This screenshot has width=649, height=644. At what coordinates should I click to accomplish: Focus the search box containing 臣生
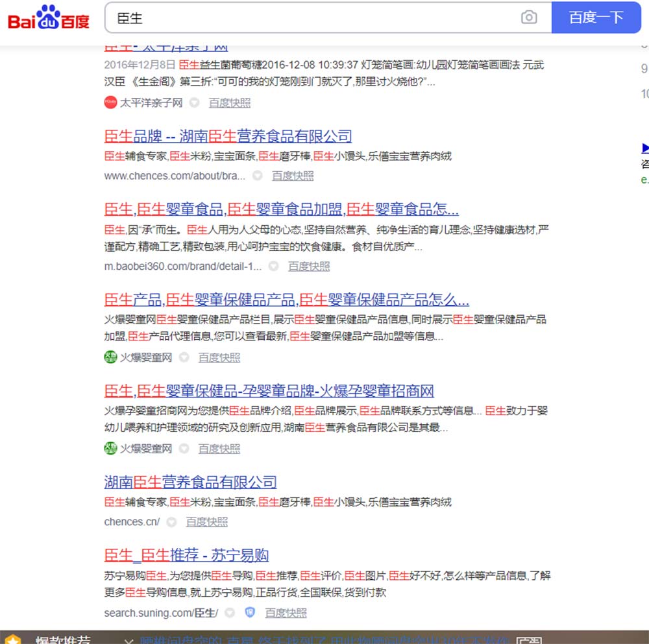[328, 18]
